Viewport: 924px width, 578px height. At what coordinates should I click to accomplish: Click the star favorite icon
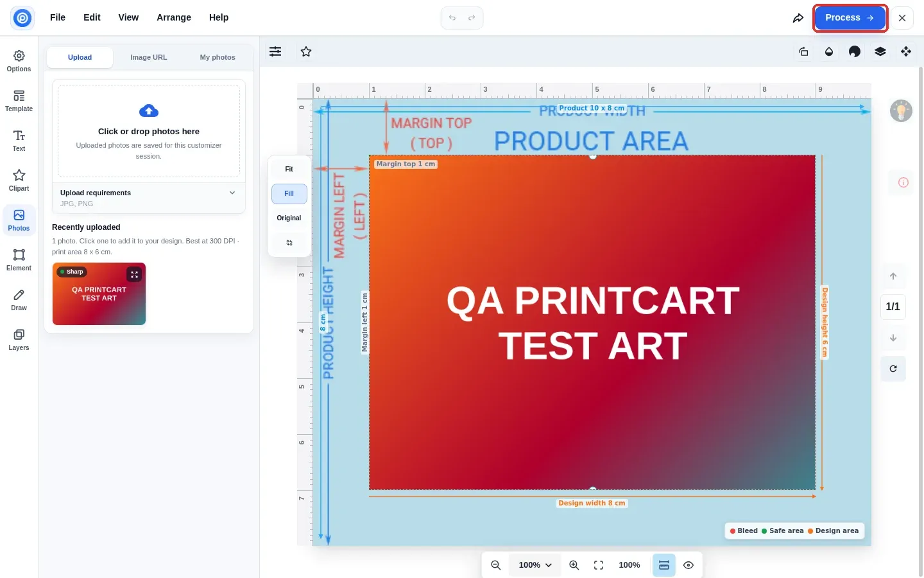(306, 51)
